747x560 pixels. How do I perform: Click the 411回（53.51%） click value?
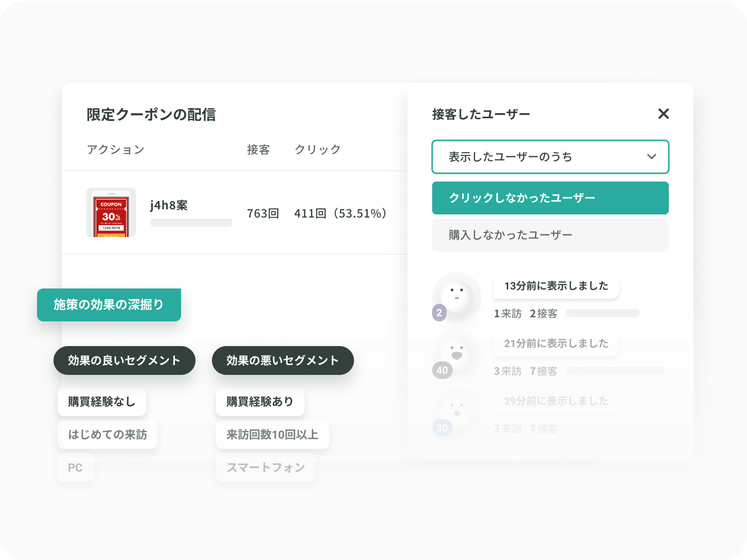pyautogui.click(x=340, y=213)
